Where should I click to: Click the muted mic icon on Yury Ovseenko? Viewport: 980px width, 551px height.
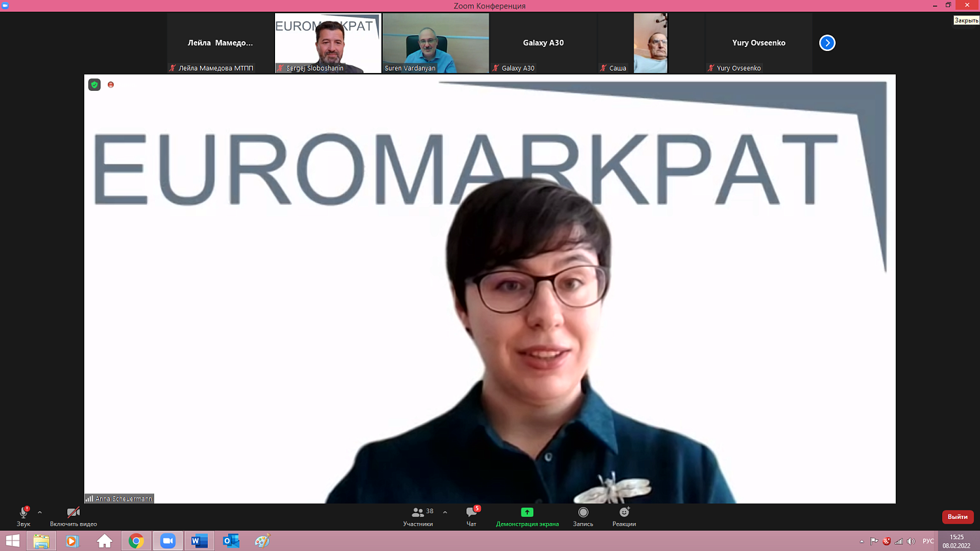click(711, 68)
